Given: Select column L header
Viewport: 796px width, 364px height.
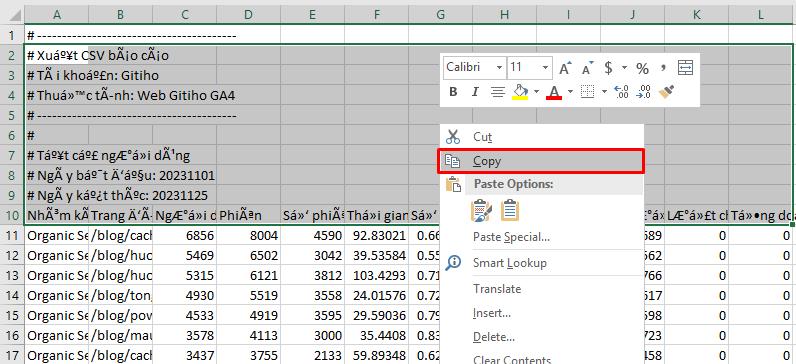Looking at the screenshot, I should 760,16.
